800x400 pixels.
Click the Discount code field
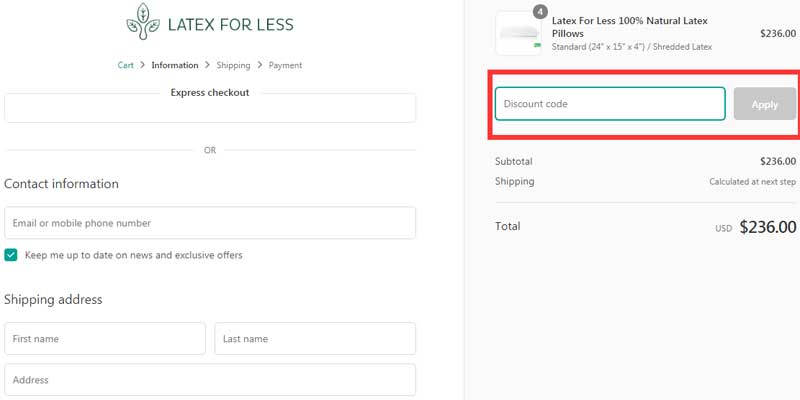tap(610, 104)
